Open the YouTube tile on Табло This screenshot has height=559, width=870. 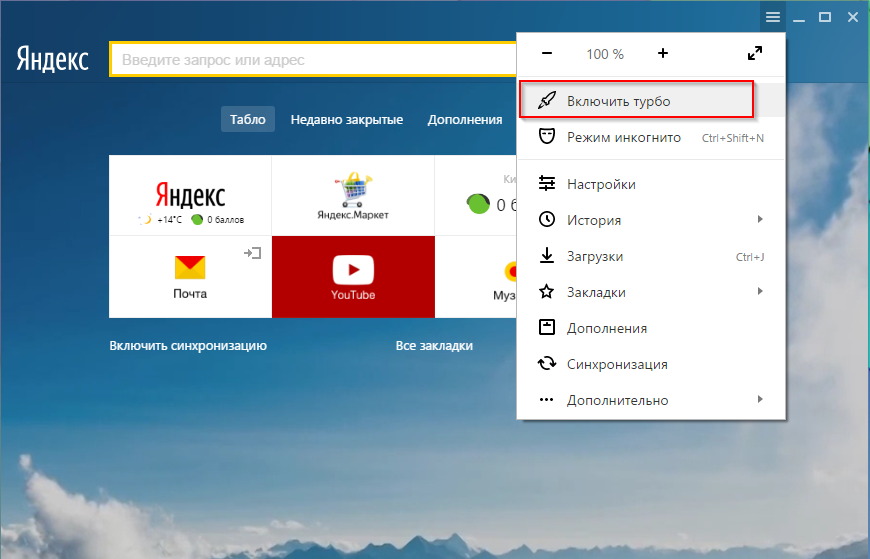pos(353,277)
